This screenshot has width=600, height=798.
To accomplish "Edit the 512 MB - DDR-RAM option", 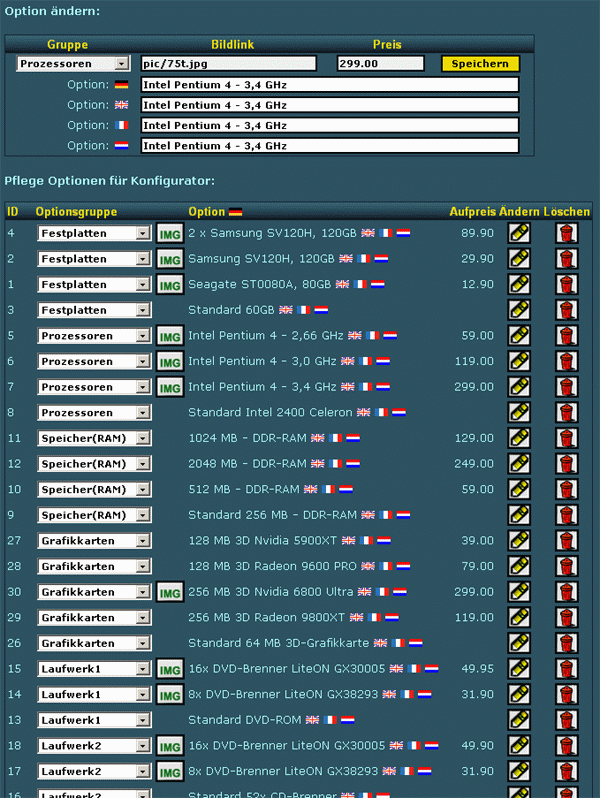I will click(x=519, y=489).
